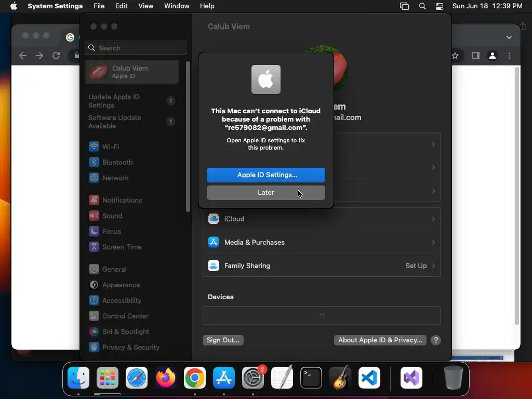Open General settings in sidebar
The image size is (532, 399).
tap(108, 270)
